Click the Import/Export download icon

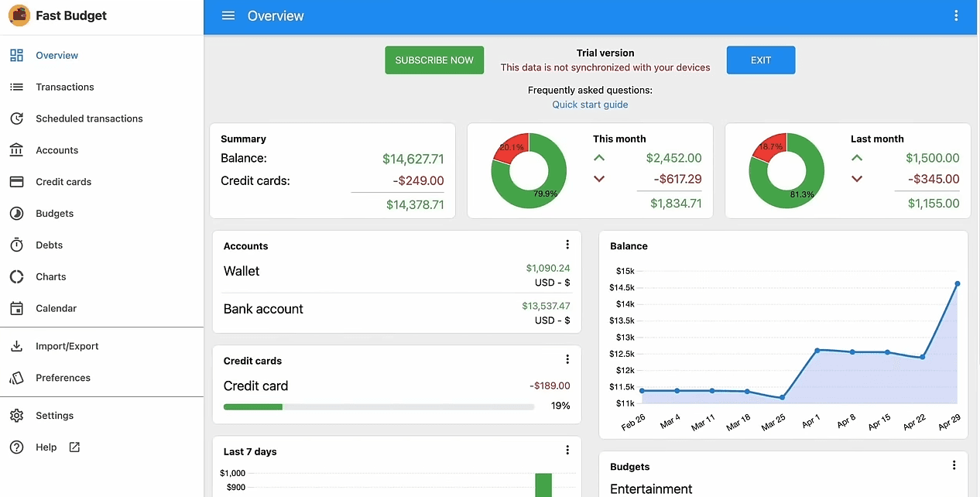coord(16,346)
